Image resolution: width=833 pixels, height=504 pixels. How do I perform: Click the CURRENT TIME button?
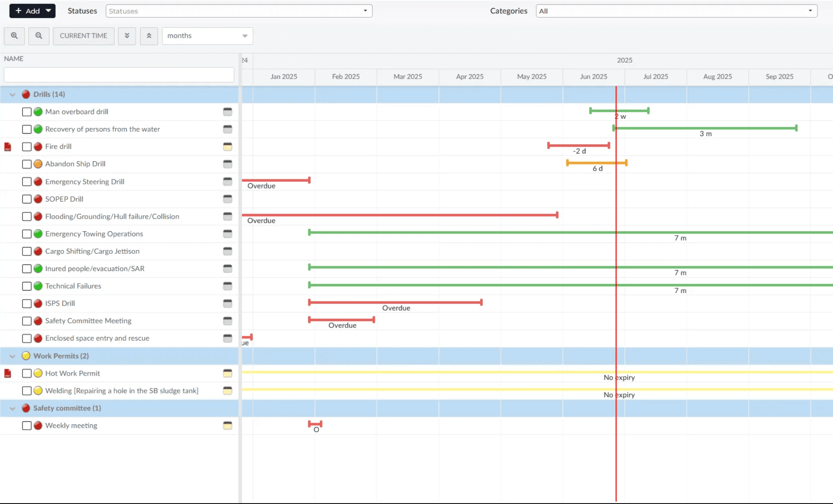[x=83, y=36]
